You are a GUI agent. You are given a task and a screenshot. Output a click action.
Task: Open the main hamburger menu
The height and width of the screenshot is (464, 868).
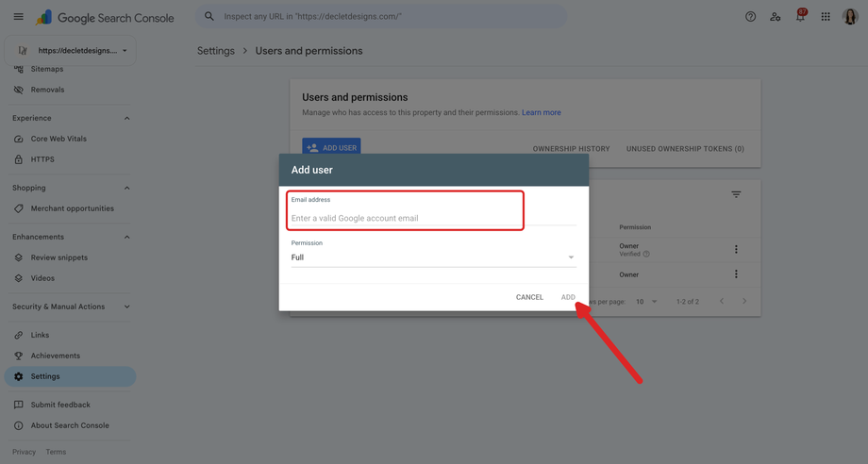point(18,17)
